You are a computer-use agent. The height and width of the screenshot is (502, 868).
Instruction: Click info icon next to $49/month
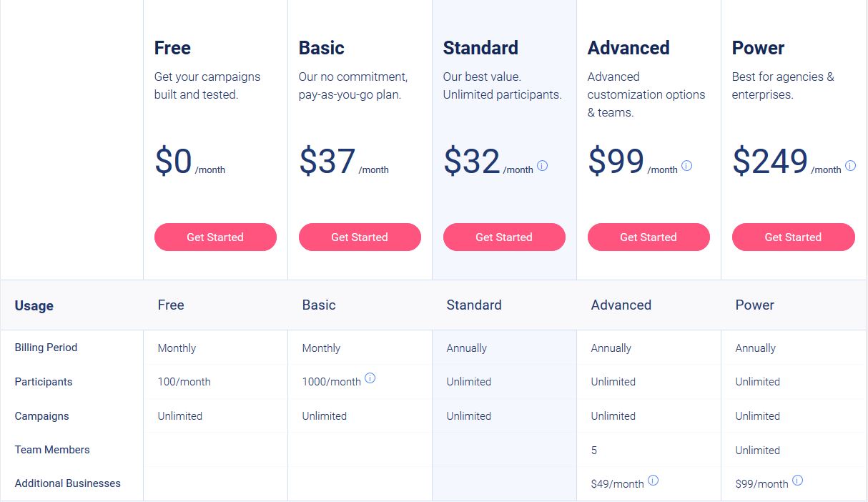(x=653, y=481)
